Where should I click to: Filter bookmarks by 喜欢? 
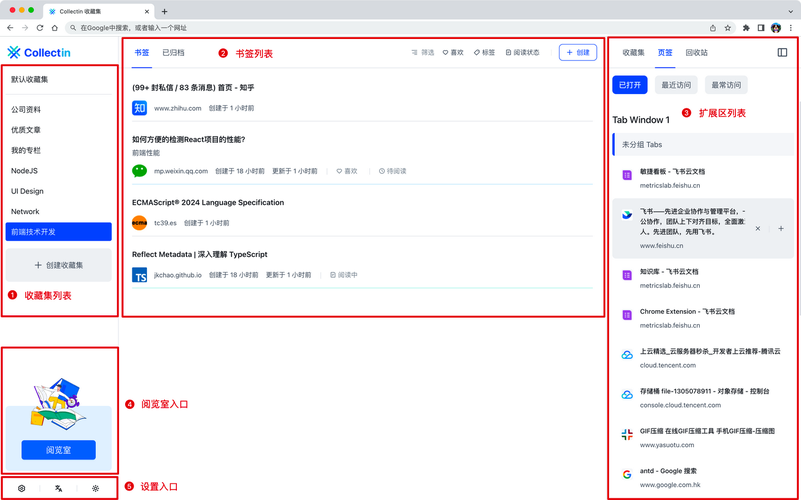click(453, 53)
